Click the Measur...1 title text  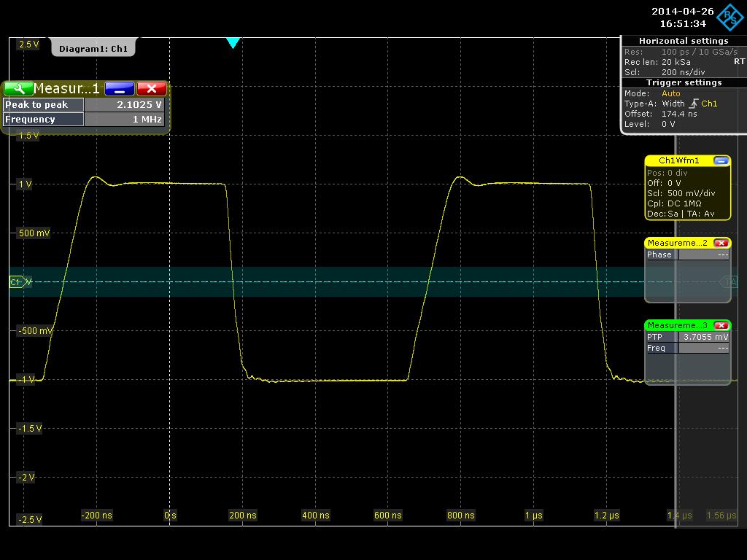[x=66, y=88]
